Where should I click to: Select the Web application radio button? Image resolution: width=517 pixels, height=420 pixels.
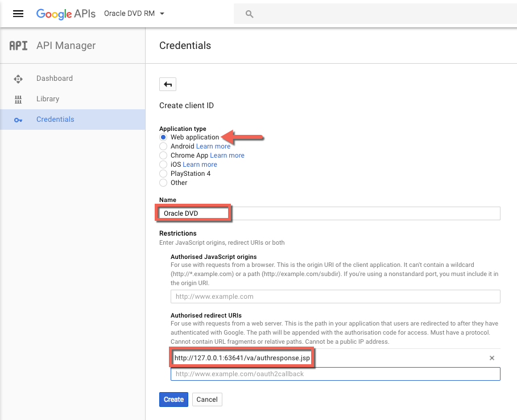(163, 137)
